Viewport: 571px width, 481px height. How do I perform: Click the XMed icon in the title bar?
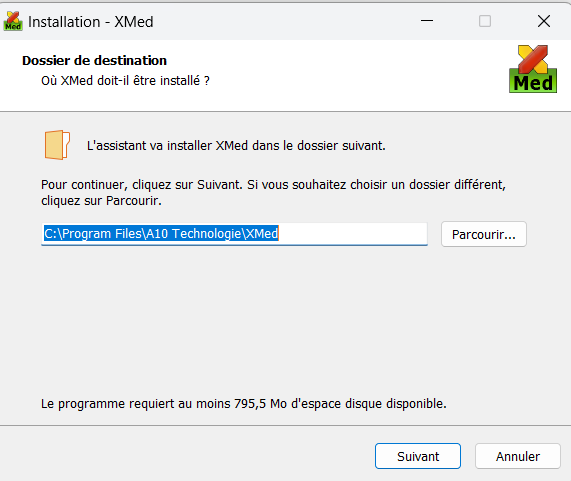(13, 21)
